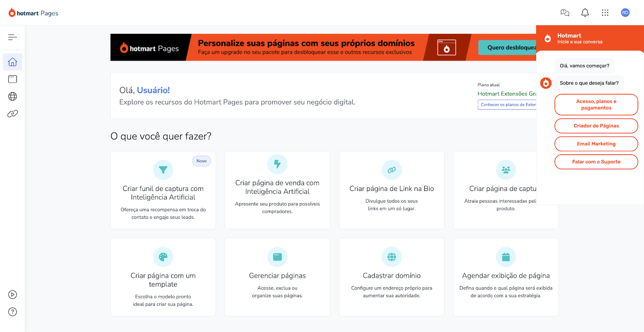Open Criar página de Link na Bio
Image resolution: width=644 pixels, height=332 pixels.
click(x=392, y=190)
